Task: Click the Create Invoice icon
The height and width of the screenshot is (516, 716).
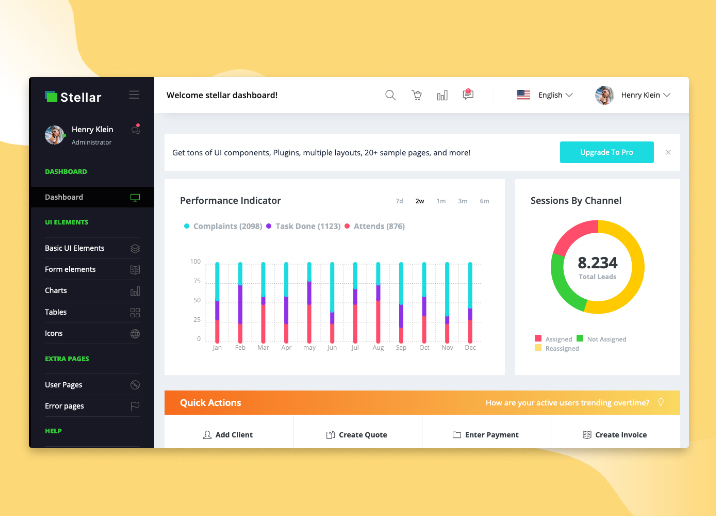Action: point(587,435)
